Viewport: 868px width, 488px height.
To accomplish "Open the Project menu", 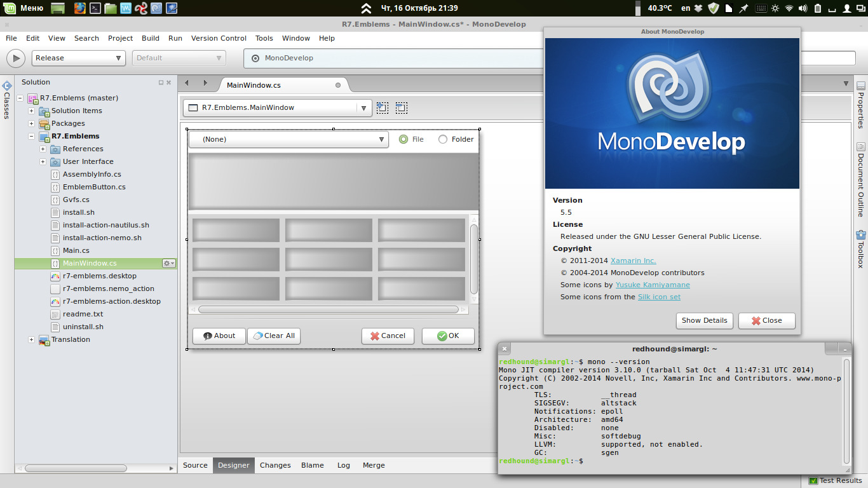I will pyautogui.click(x=120, y=38).
